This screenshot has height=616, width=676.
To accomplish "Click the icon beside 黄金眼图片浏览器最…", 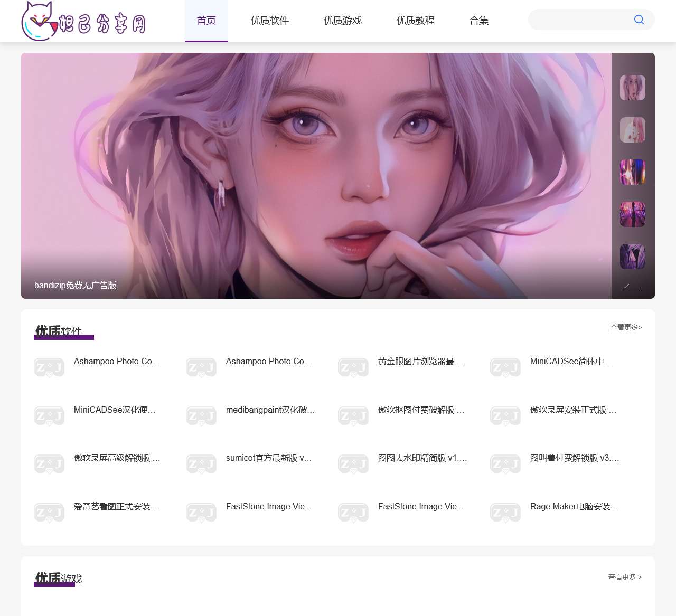I will (x=353, y=367).
